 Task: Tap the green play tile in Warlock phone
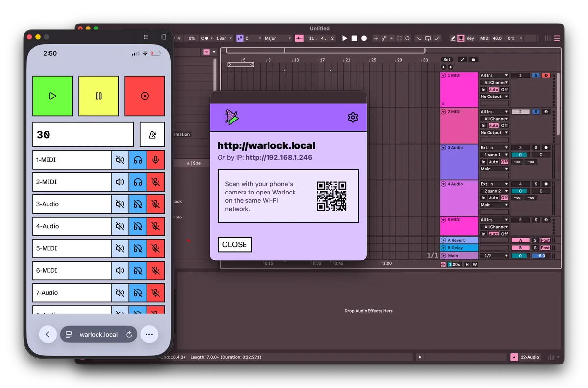pyautogui.click(x=52, y=96)
